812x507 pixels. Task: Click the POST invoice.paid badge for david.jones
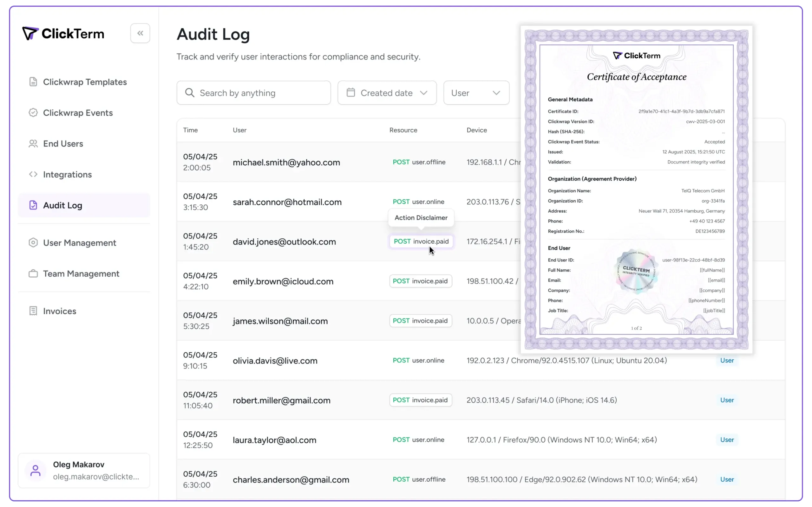point(421,241)
